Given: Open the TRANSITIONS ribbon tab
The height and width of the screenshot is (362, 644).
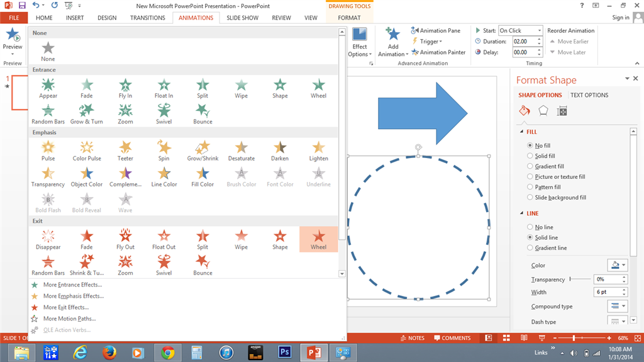Looking at the screenshot, I should click(147, 18).
